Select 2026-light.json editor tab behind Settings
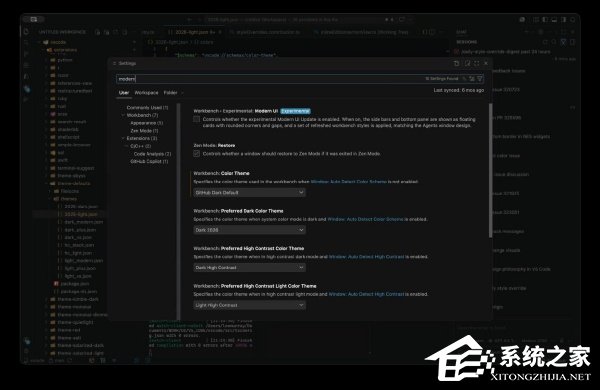Viewport: 600px width, 390px height. coord(194,33)
